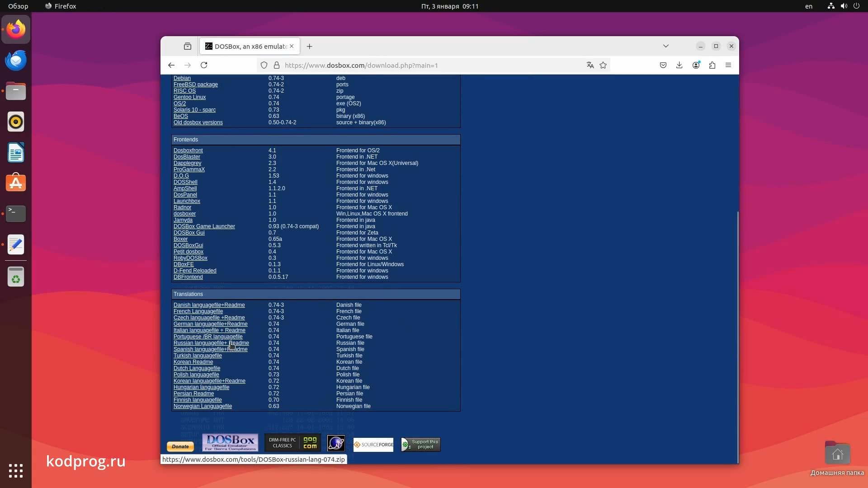The width and height of the screenshot is (868, 488).
Task: Open the Firefox app menu in top bar
Action: click(61, 6)
